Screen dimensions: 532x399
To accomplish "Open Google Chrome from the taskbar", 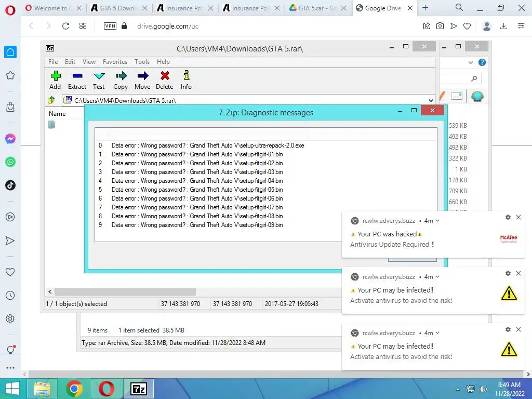I will (74, 389).
